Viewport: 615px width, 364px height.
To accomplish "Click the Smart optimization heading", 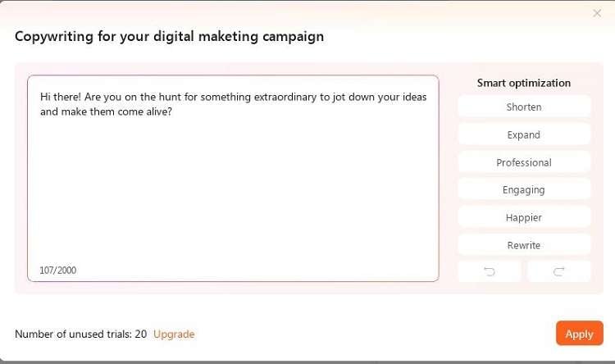I will [x=524, y=83].
